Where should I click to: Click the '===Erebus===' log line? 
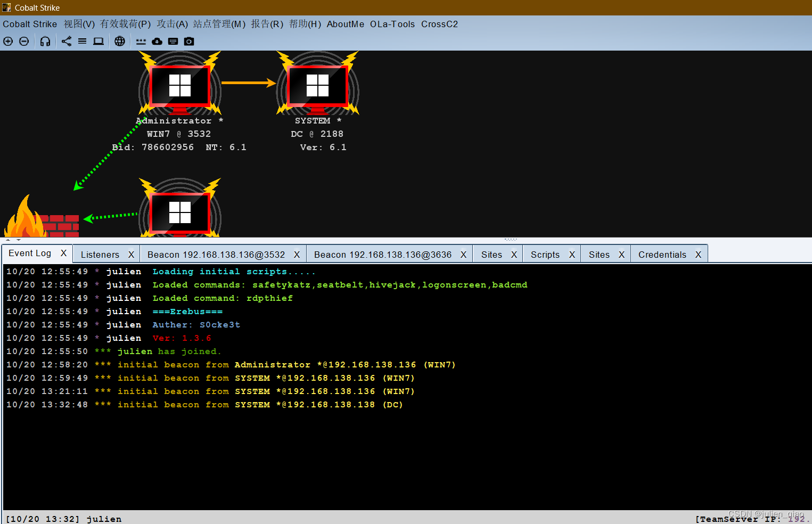point(187,312)
